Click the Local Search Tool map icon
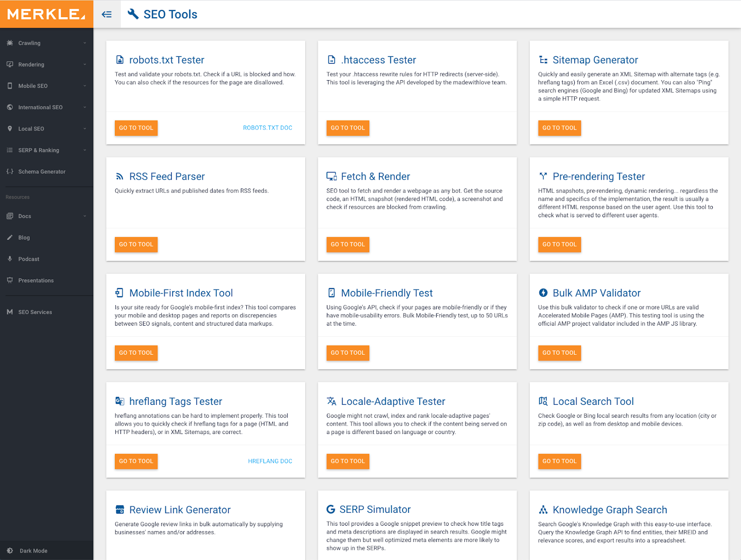This screenshot has width=741, height=560. 543,401
